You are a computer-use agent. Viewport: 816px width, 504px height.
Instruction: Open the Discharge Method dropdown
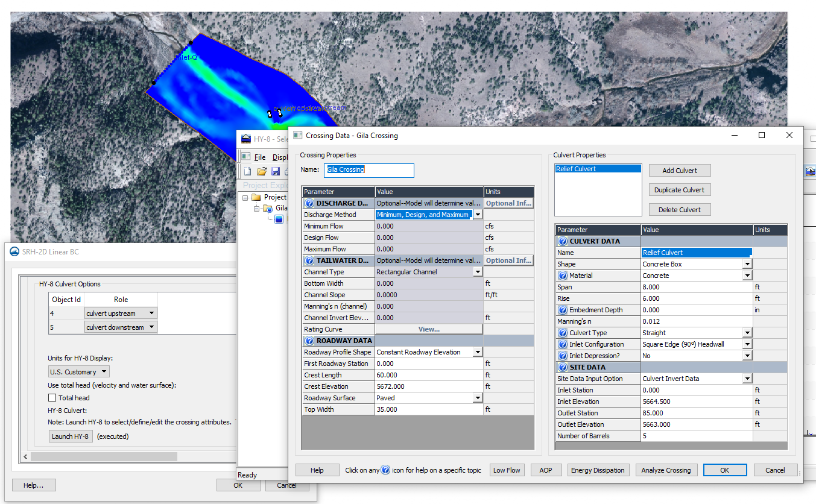478,215
